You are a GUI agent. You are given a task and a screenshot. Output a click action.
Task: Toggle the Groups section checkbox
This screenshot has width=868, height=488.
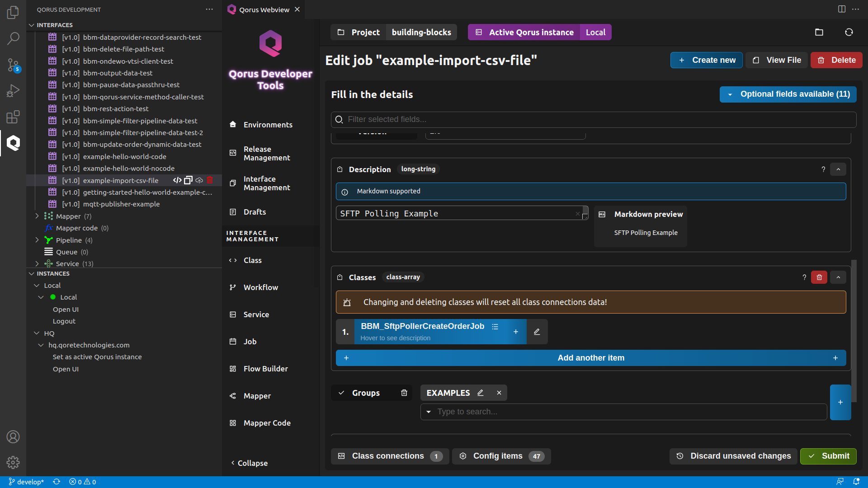(x=340, y=393)
